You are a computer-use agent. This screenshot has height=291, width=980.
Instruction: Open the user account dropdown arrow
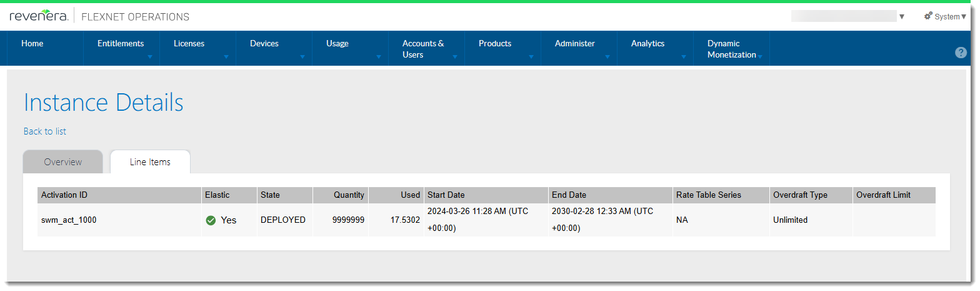pos(901,17)
